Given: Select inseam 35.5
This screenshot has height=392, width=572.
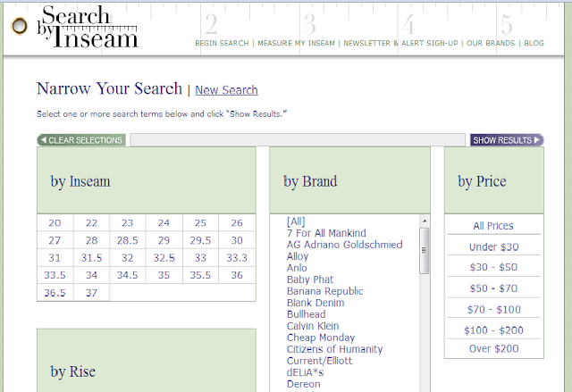Looking at the screenshot, I should 200,275.
